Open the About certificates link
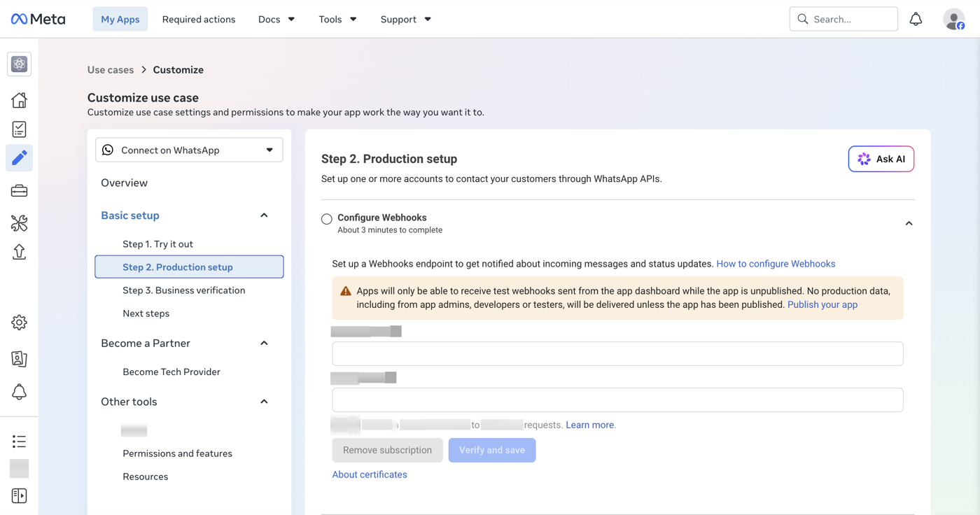 (x=370, y=474)
